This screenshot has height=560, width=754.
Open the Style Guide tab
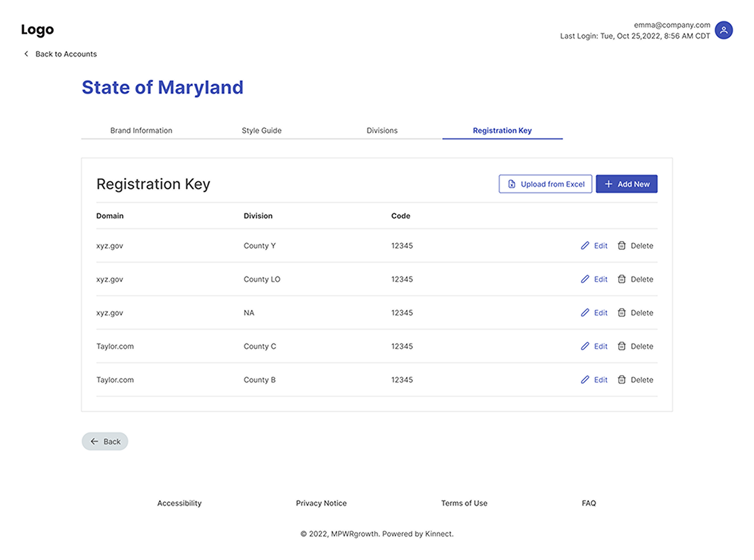[x=261, y=130]
